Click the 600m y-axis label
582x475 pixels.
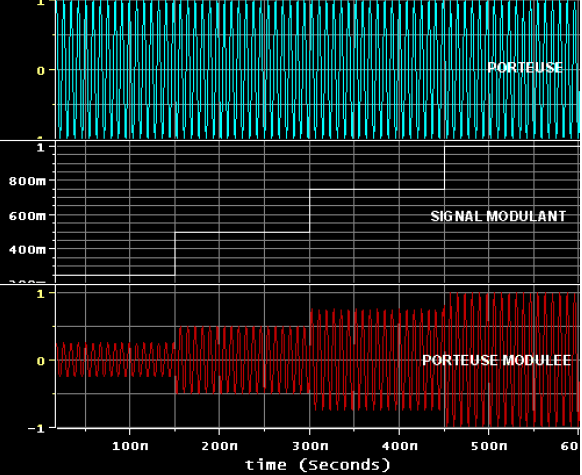click(27, 216)
